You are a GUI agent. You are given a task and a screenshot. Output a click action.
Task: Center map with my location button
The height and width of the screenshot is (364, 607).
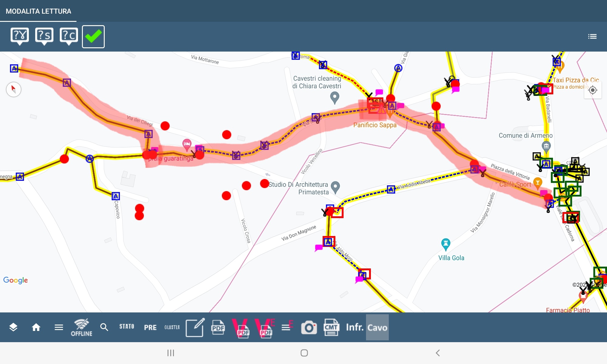[x=592, y=90]
